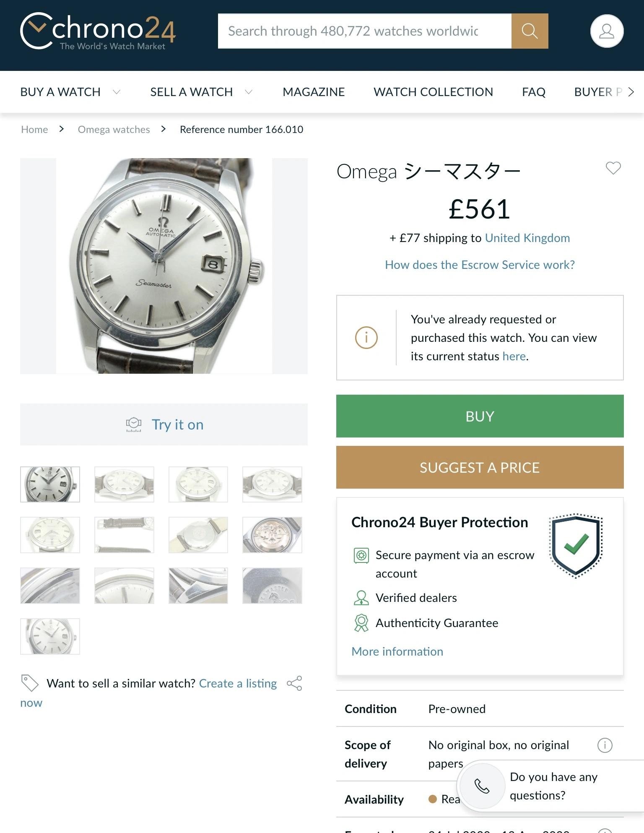Open the Magazine menu item
The height and width of the screenshot is (833, 644).
coord(314,92)
